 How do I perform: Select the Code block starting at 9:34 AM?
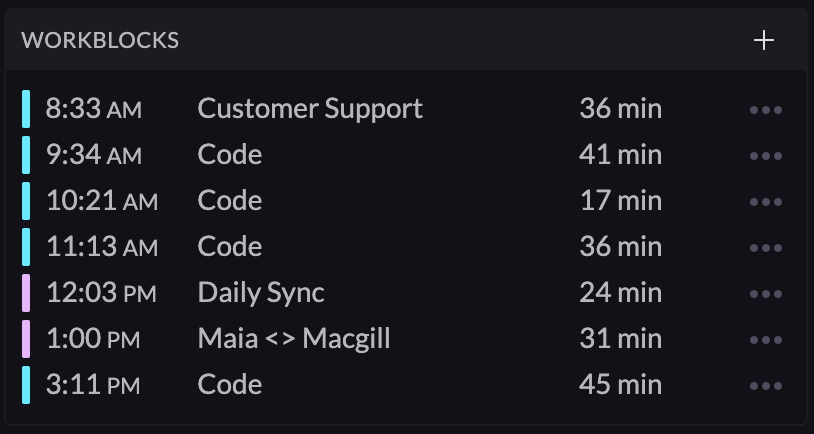click(230, 154)
